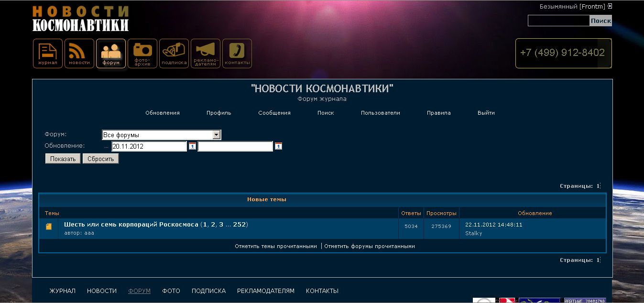Image resolution: width=644 pixels, height=303 pixels.
Task: Open the Подписка mailbox icon
Action: pyautogui.click(x=174, y=54)
